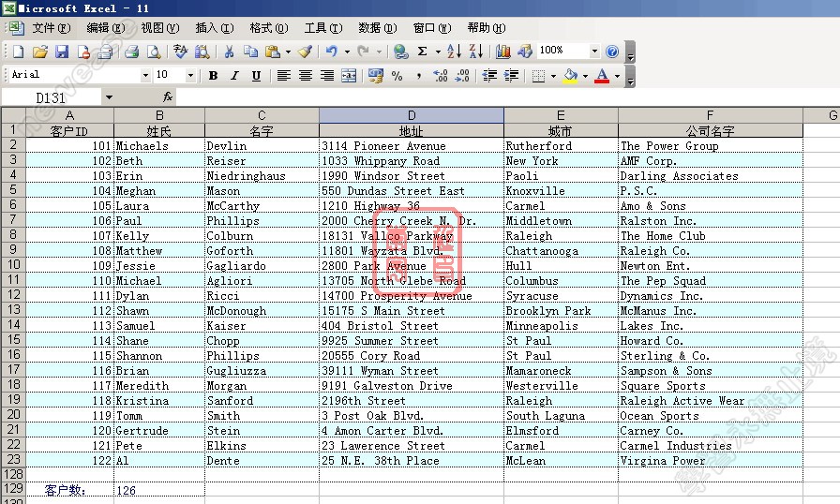Select cell containing 'Darling Associates'
Image resolution: width=840 pixels, height=504 pixels.
point(711,175)
